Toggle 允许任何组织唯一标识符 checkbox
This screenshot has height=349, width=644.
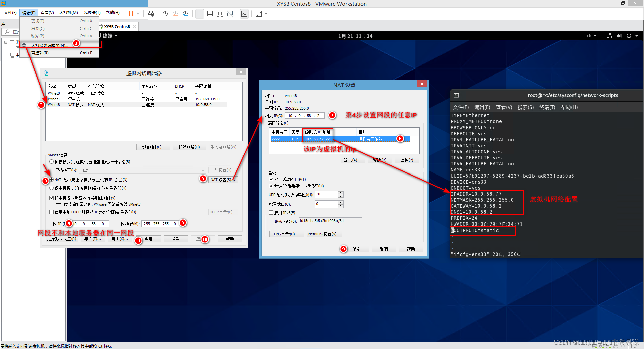coord(271,186)
